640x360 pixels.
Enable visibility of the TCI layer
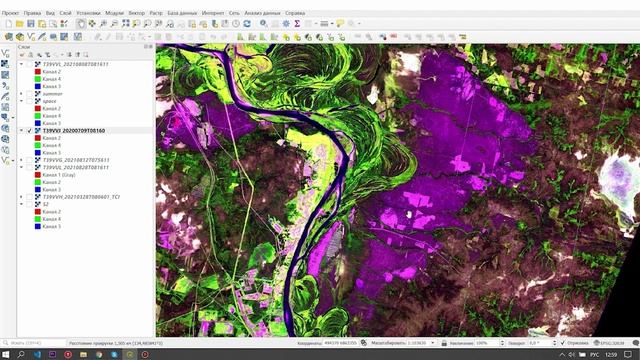[x=29, y=197]
